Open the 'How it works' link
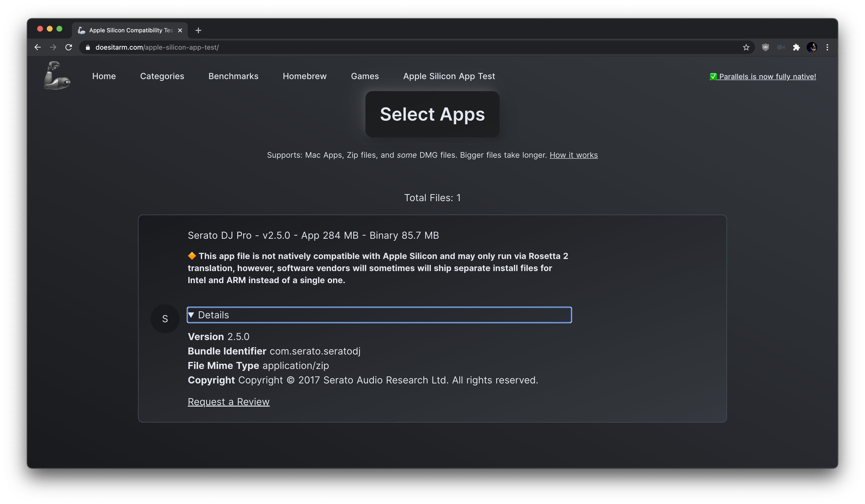 574,155
